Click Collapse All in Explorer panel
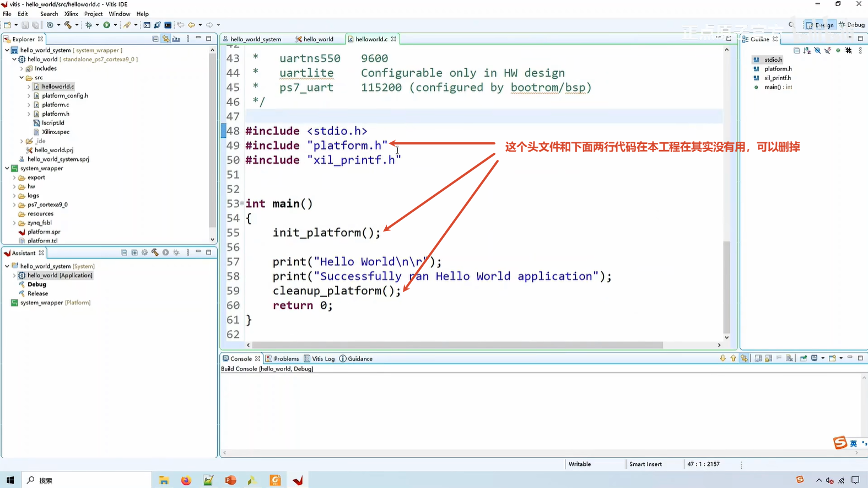 click(155, 39)
